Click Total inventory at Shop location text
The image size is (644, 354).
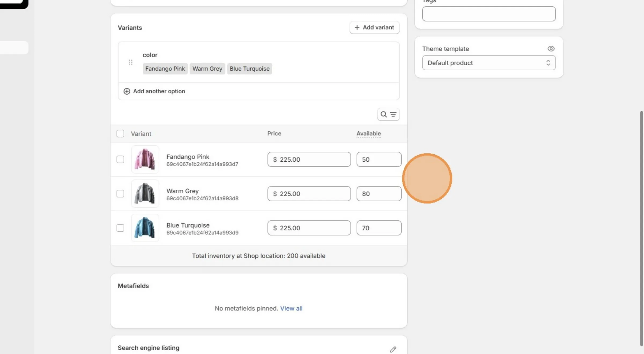click(x=259, y=256)
